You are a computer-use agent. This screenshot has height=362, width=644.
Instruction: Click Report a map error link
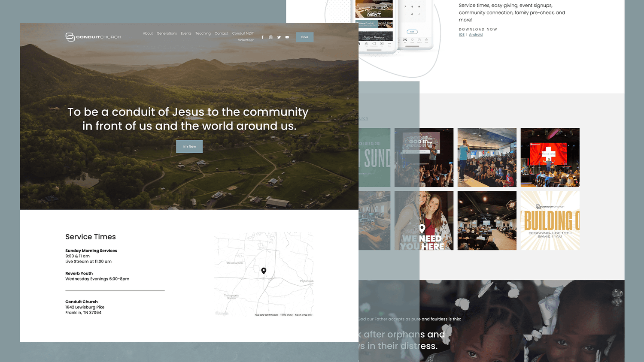coord(304,315)
